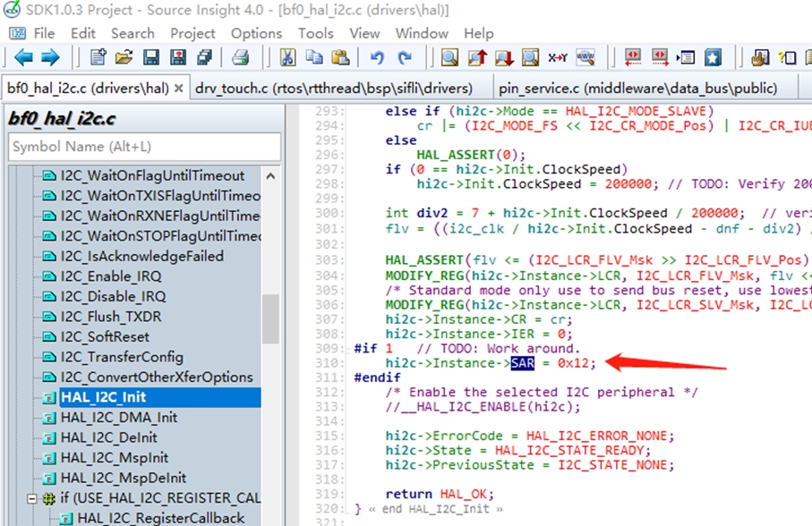Select I2C_TransferConfig symbol
The height and width of the screenshot is (526, 812).
coord(122,357)
